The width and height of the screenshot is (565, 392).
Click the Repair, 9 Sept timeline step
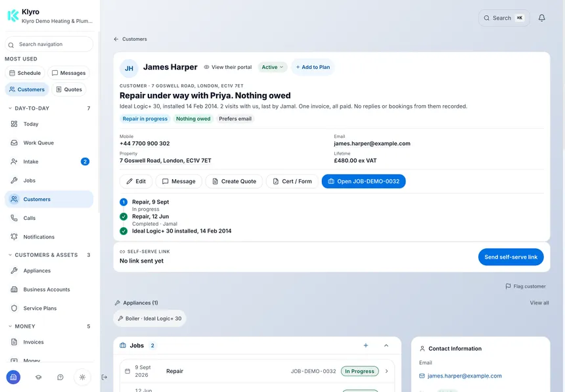coord(150,202)
